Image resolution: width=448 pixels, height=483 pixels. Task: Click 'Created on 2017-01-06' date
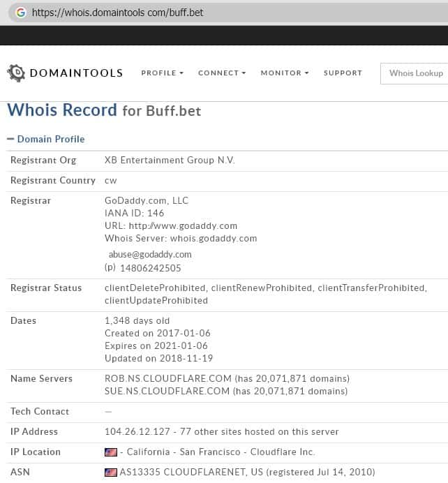pos(158,334)
